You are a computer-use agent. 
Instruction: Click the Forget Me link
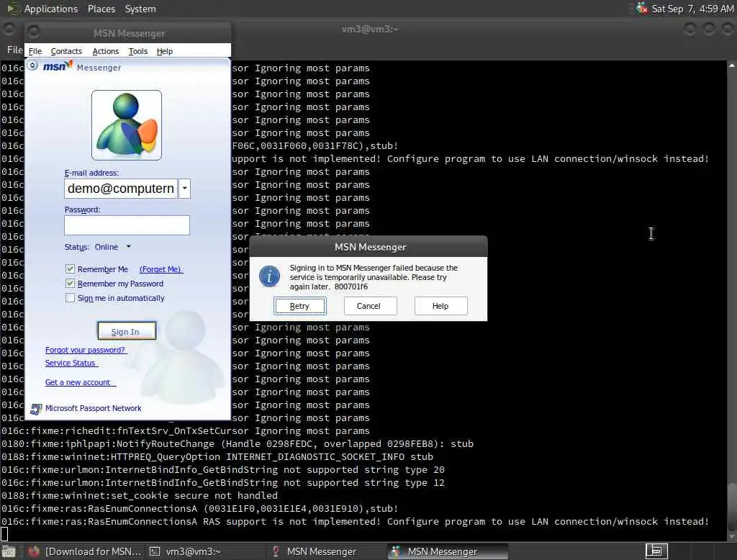pyautogui.click(x=160, y=269)
